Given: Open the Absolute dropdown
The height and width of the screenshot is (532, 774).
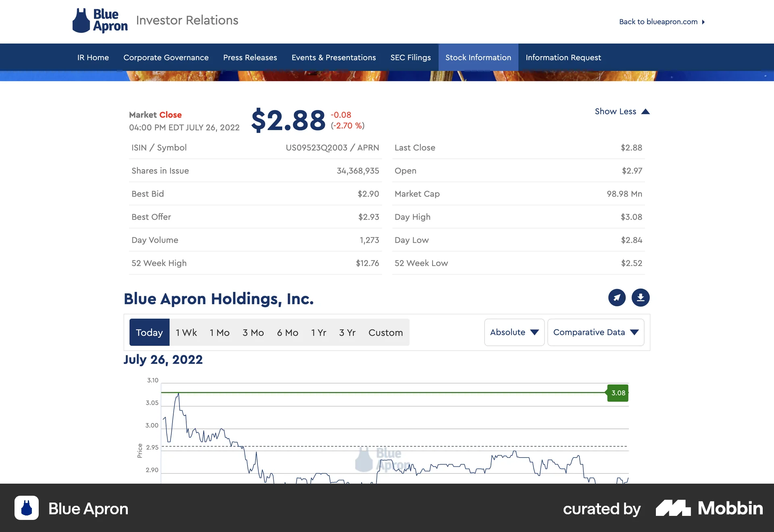Looking at the screenshot, I should point(514,332).
